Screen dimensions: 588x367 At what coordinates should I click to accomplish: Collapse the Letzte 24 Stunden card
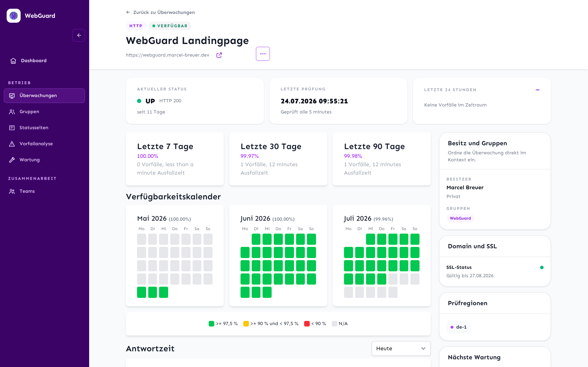[538, 90]
